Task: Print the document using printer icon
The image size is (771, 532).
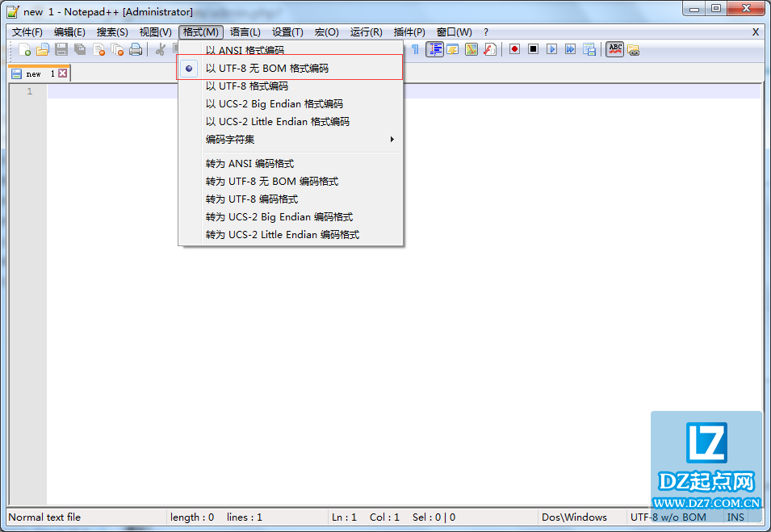Action: 136,50
